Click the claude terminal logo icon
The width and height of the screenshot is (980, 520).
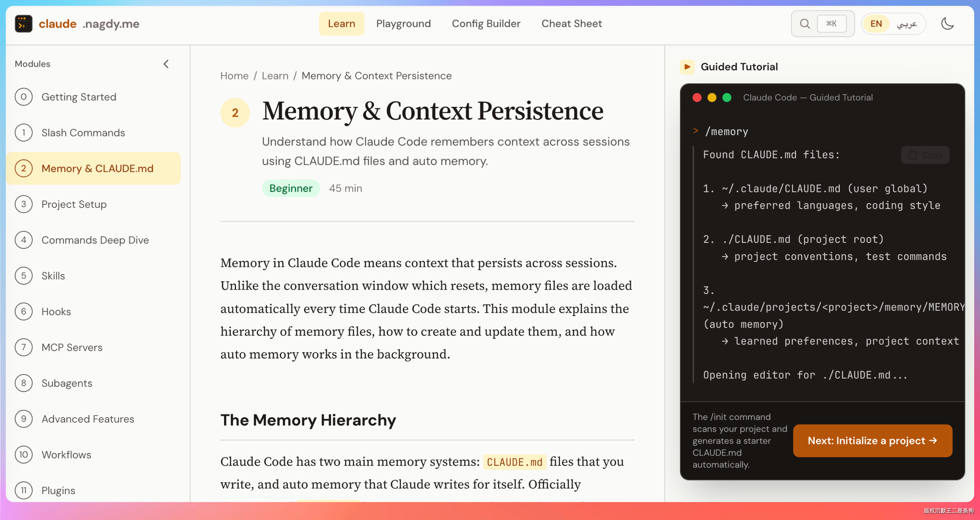coord(23,24)
